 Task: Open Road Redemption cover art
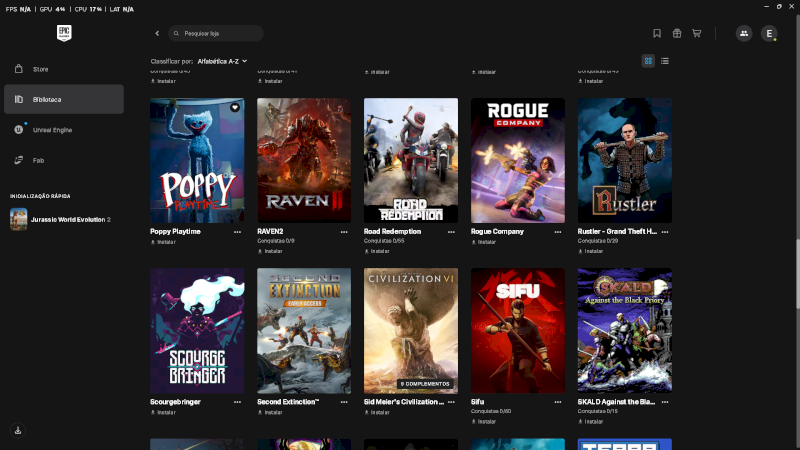pyautogui.click(x=411, y=160)
